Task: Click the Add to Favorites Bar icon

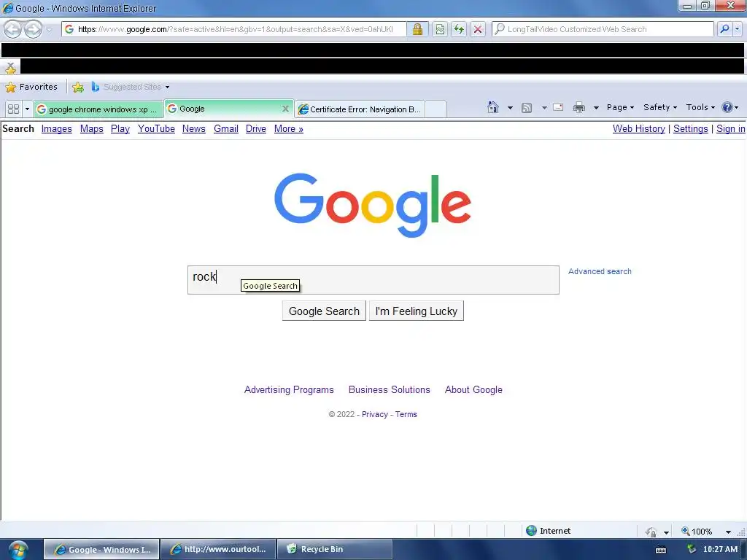Action: (78, 87)
